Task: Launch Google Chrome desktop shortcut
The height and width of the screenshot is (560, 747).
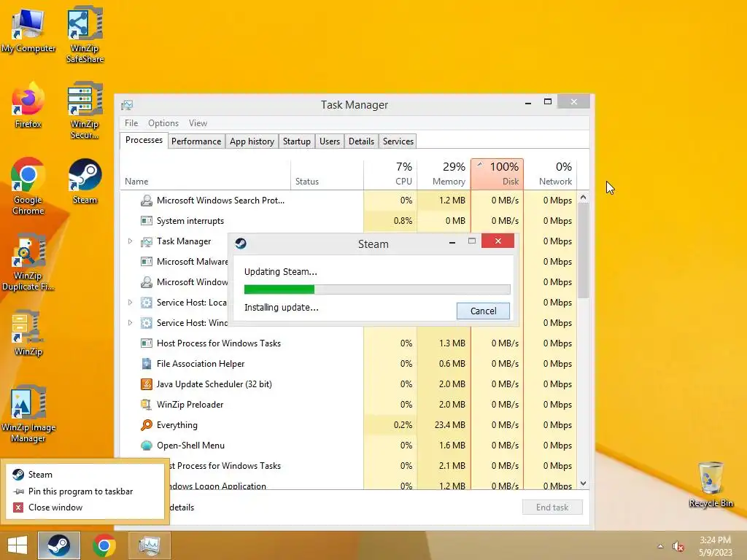Action: 28,186
